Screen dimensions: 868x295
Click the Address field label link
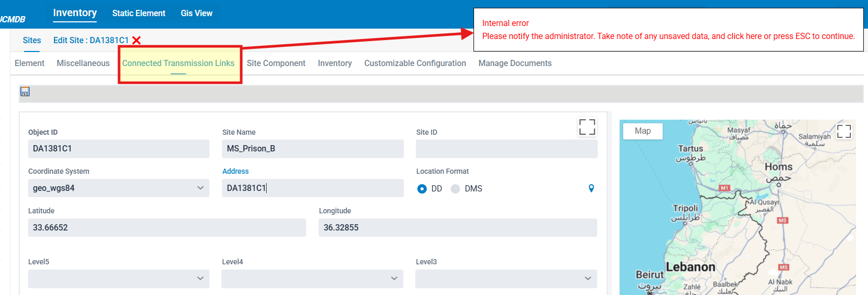(235, 171)
